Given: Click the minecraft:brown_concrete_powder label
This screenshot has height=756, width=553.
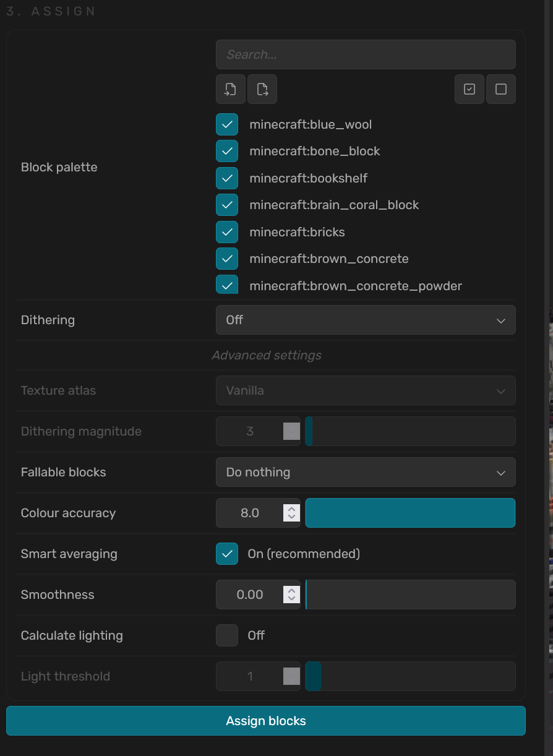Looking at the screenshot, I should pos(356,286).
